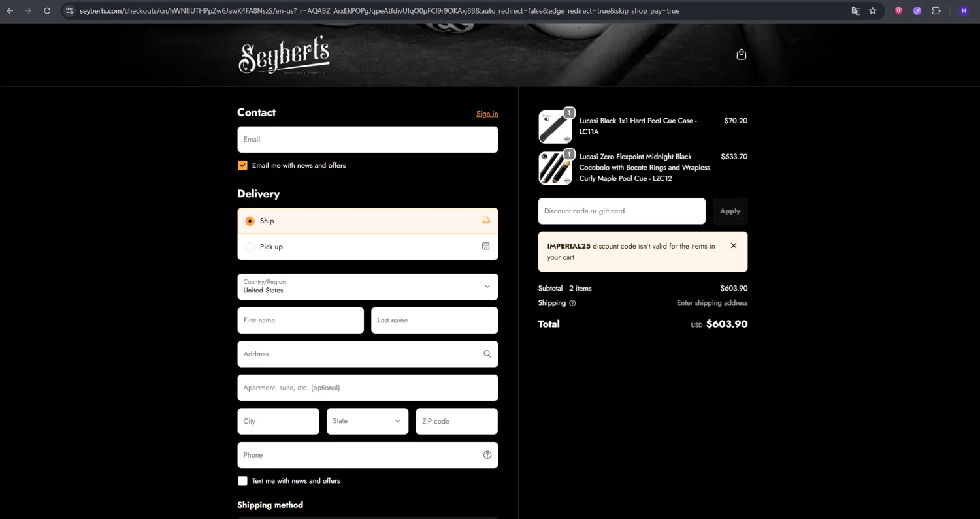Focus the Phone field
980x519 pixels.
pos(368,455)
